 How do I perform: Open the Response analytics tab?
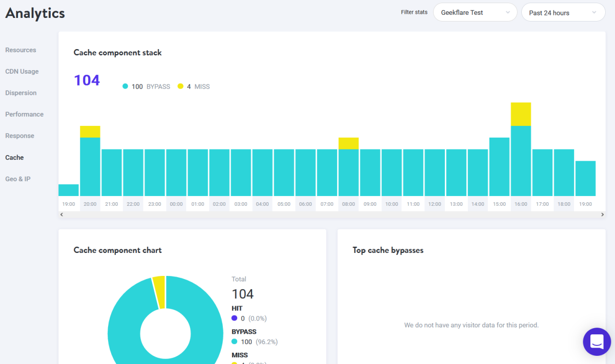(x=19, y=136)
